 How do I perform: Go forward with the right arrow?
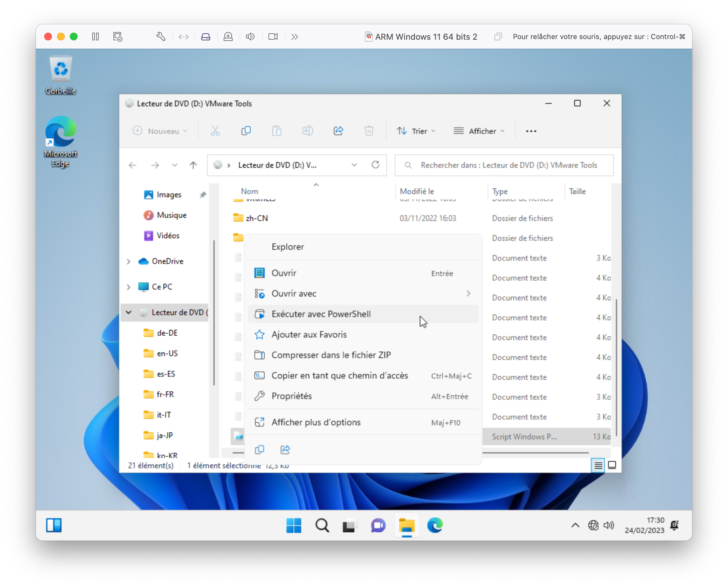pyautogui.click(x=155, y=165)
